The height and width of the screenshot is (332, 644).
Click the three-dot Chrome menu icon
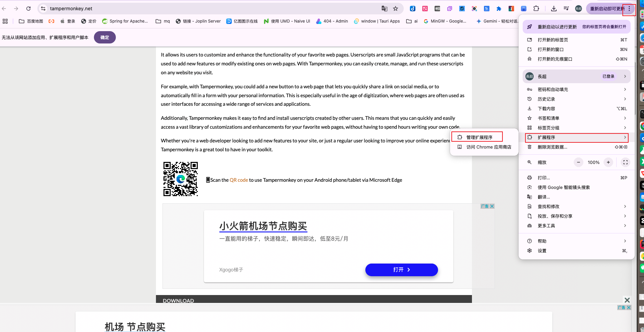[x=629, y=9]
